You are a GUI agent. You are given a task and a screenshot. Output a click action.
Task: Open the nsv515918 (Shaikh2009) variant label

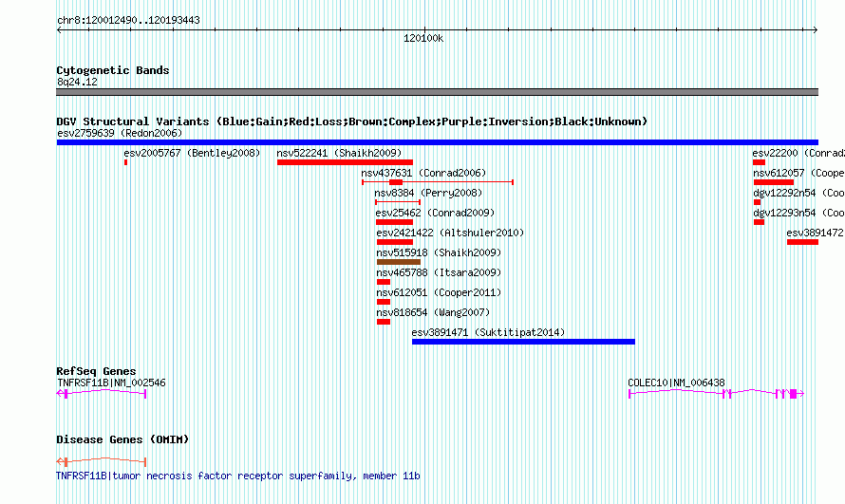[x=439, y=252]
